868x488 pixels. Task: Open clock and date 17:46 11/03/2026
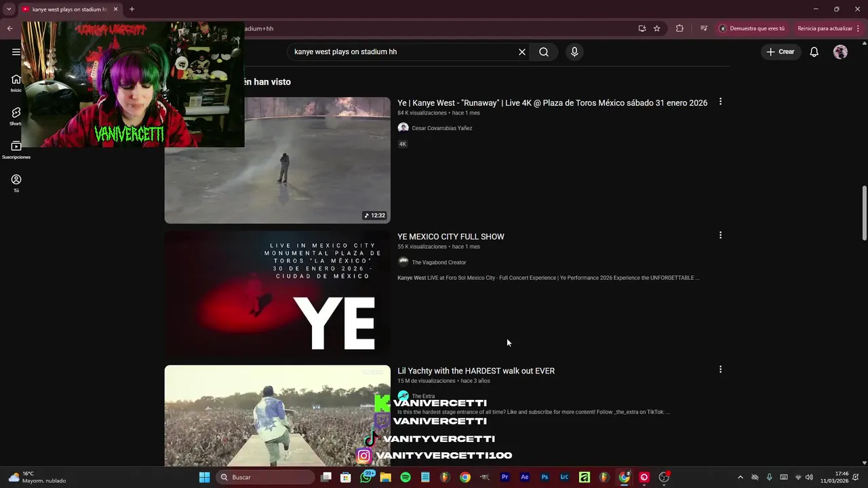[835, 477]
